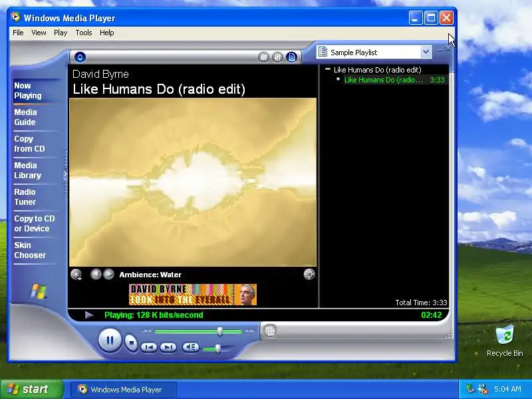
Task: Click the David Byrne banner advertisement
Action: (x=193, y=295)
